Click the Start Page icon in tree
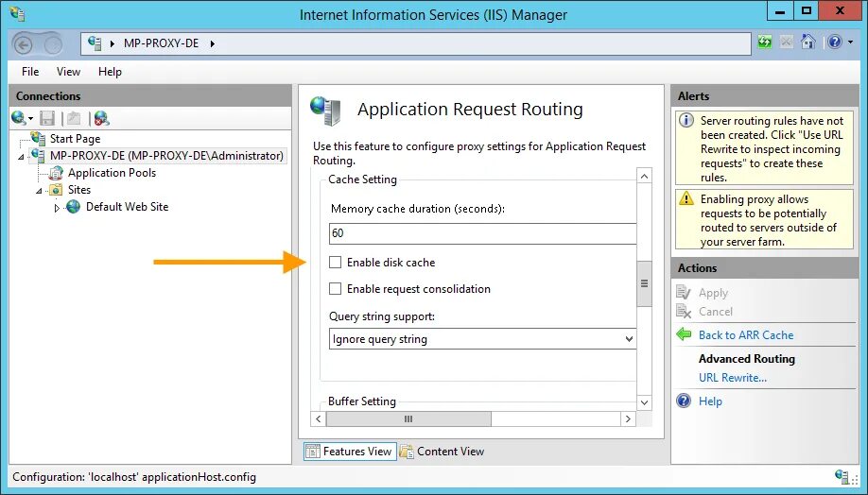The image size is (868, 495). [x=38, y=139]
